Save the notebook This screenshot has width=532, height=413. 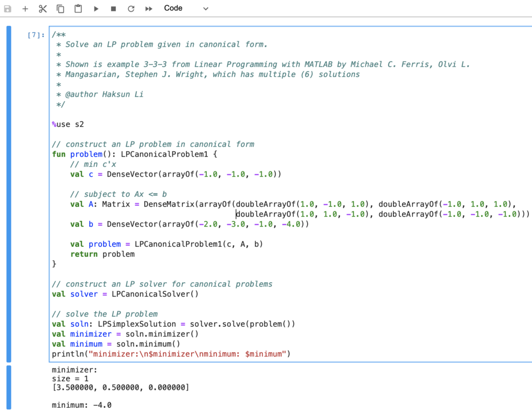point(7,8)
